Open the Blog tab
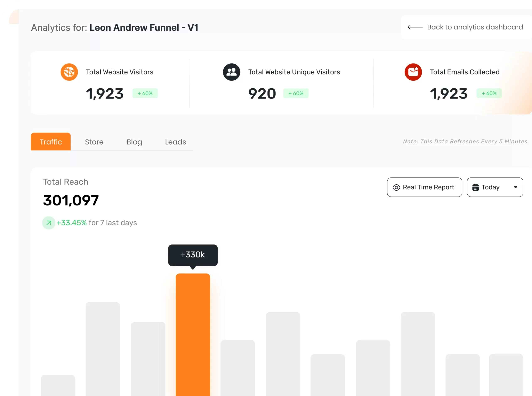The height and width of the screenshot is (396, 532). pos(134,142)
